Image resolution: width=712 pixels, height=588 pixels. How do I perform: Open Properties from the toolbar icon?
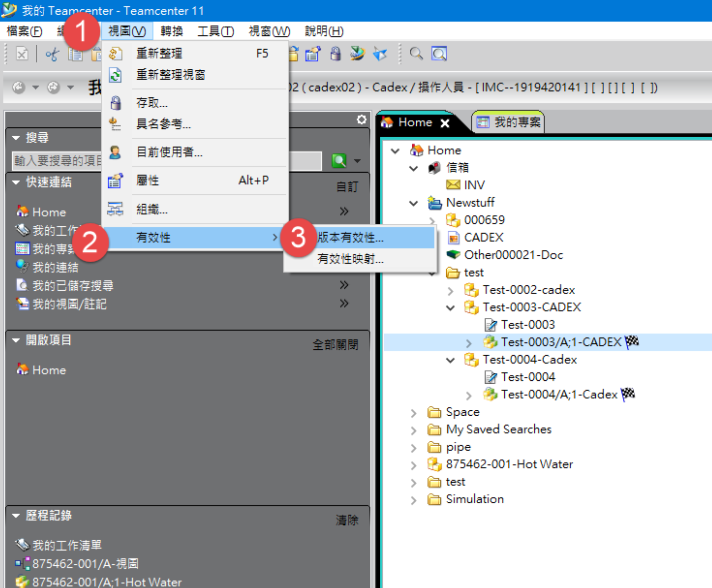(313, 54)
